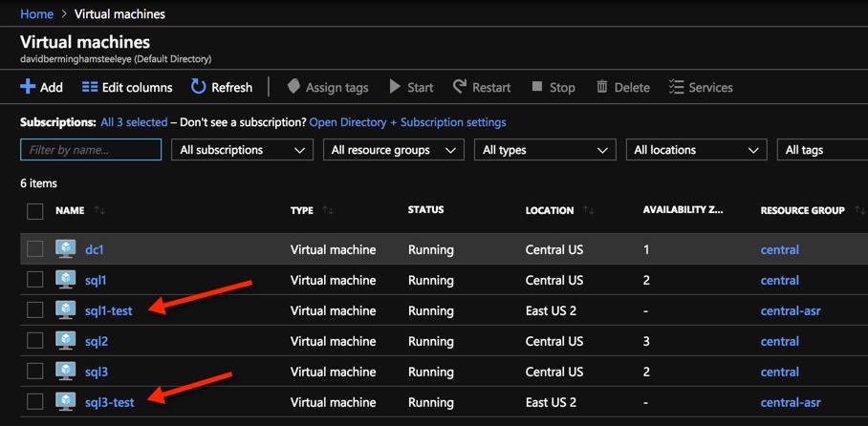This screenshot has width=868, height=426.
Task: Open the All resource groups dropdown
Action: coord(393,150)
